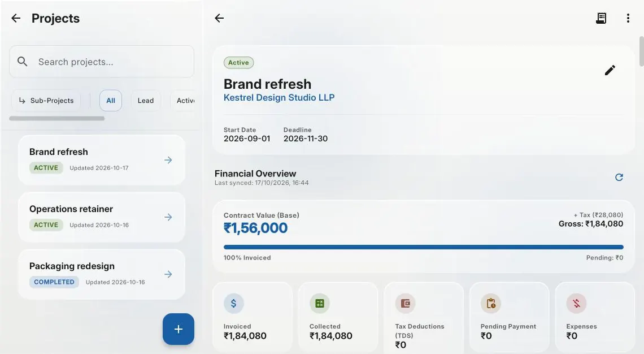Add a new project with plus button

click(x=179, y=329)
